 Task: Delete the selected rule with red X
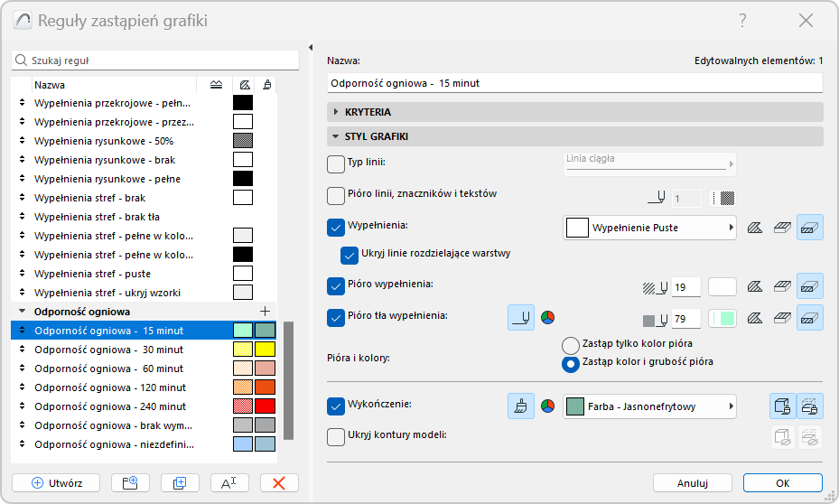pos(279,483)
